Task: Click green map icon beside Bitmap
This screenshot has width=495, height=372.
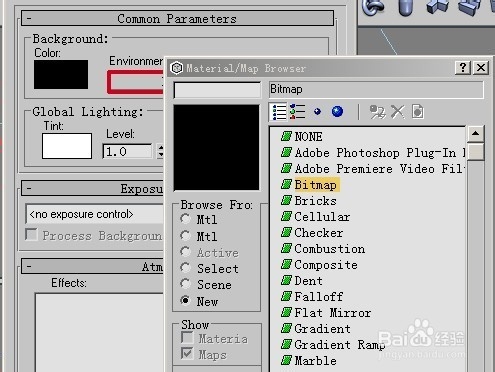Action: point(286,184)
